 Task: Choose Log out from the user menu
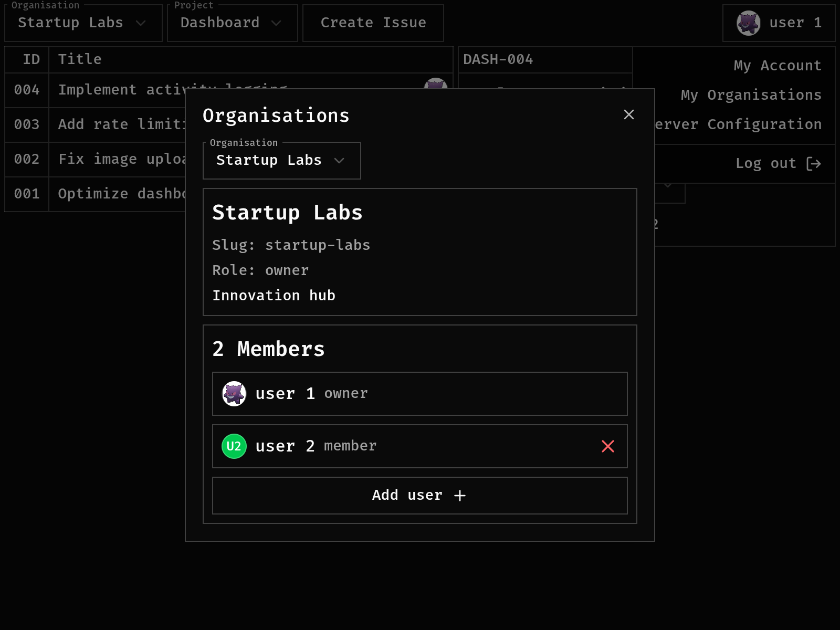click(765, 164)
